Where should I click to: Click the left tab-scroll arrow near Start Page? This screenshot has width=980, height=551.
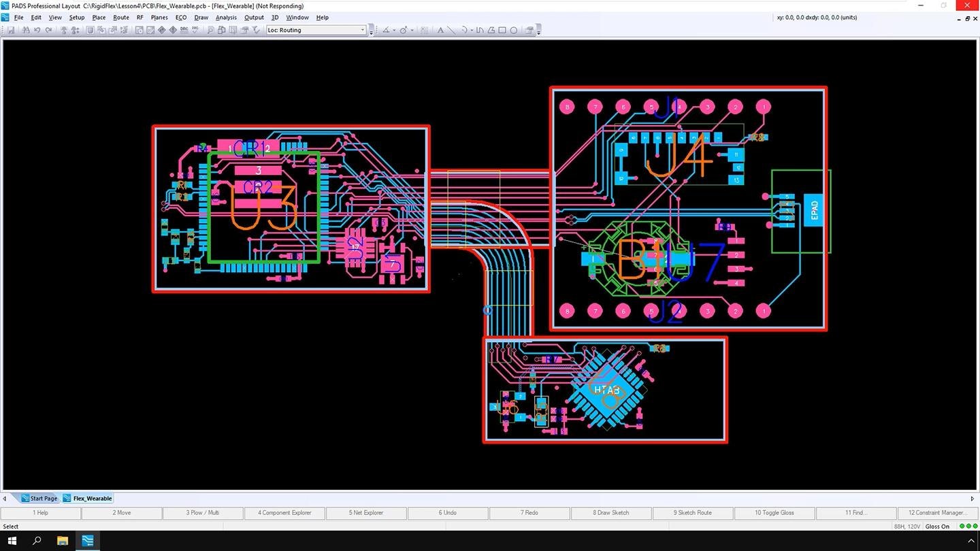(6, 498)
